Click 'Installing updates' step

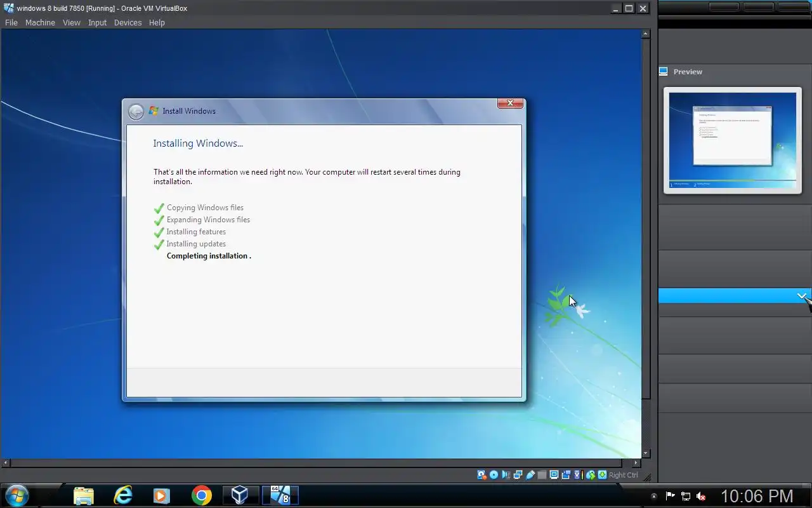click(x=196, y=244)
